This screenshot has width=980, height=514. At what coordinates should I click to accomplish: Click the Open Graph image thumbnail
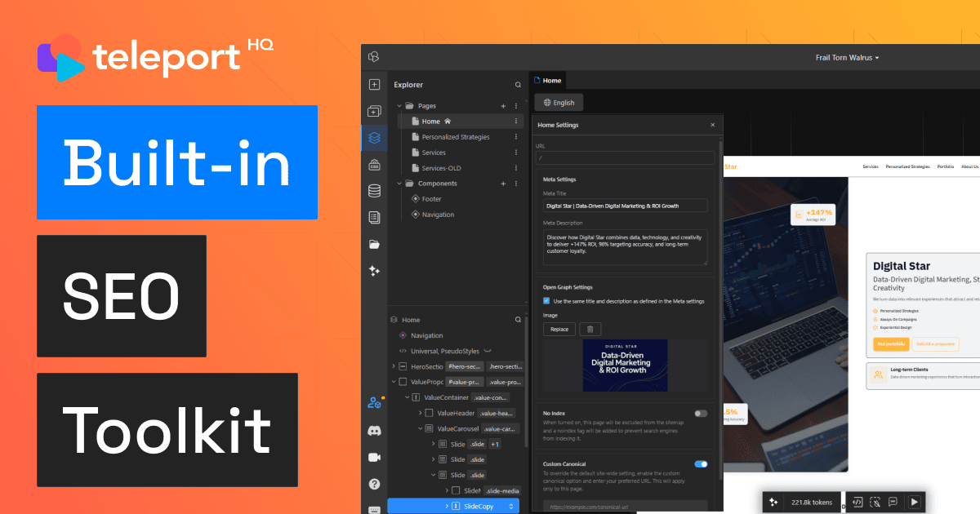click(625, 365)
